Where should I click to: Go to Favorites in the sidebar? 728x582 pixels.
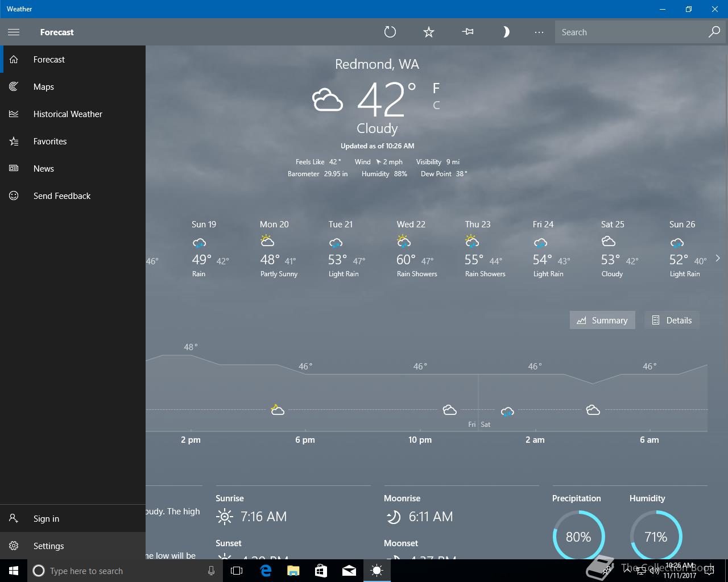(x=73, y=141)
